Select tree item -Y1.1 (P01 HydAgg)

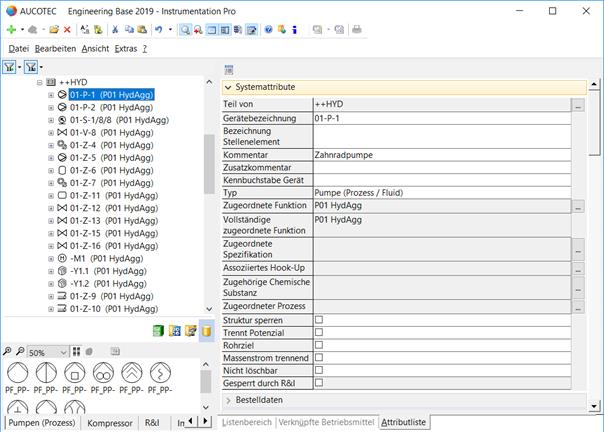[x=108, y=271]
